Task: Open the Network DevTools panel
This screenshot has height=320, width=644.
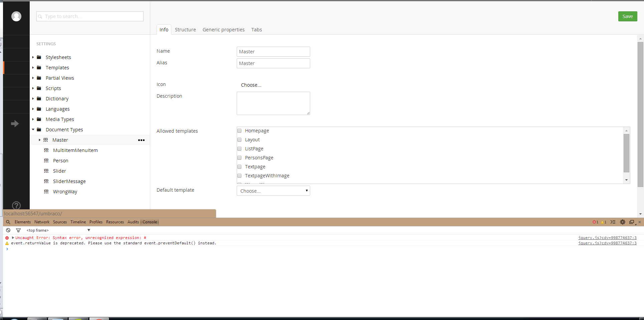Action: 42,222
